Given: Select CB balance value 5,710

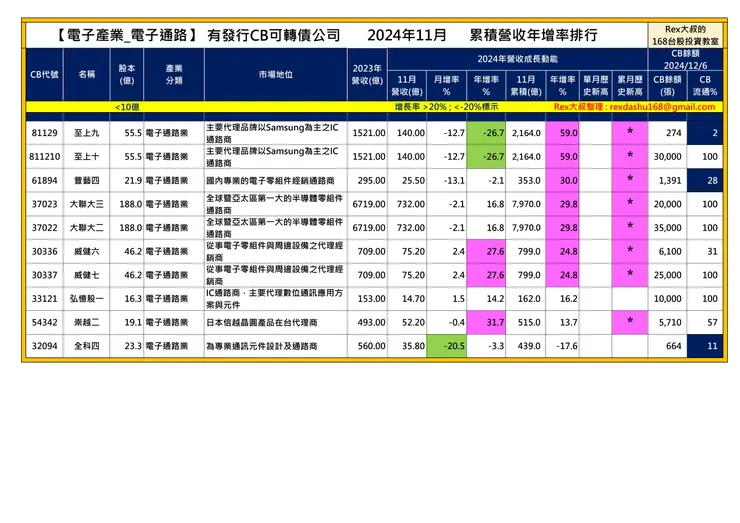Looking at the screenshot, I should (670, 322).
